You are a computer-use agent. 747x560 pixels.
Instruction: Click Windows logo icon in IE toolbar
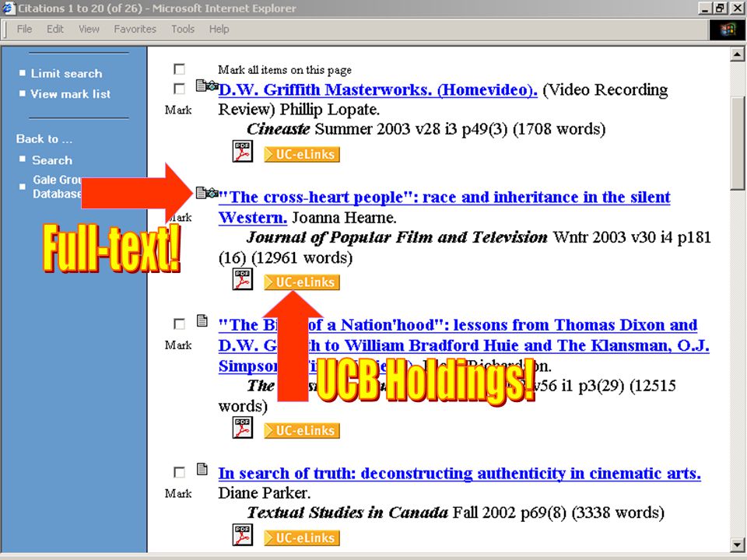coord(727,30)
